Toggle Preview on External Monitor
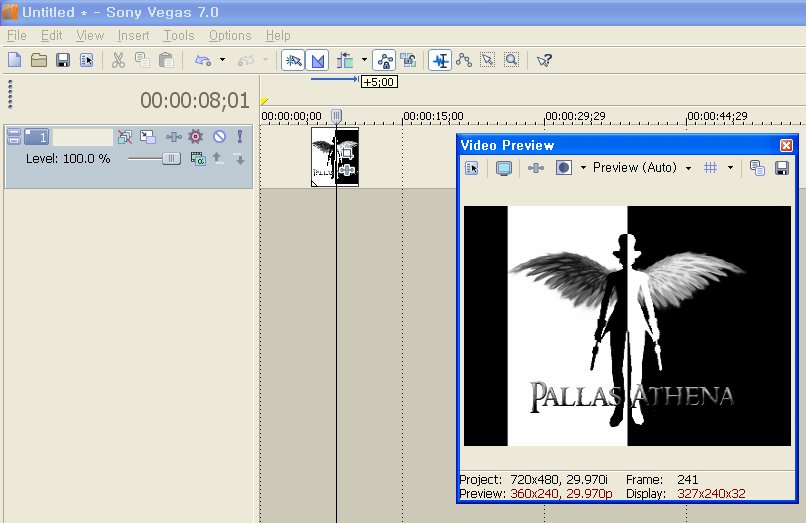This screenshot has width=806, height=523. [x=504, y=168]
